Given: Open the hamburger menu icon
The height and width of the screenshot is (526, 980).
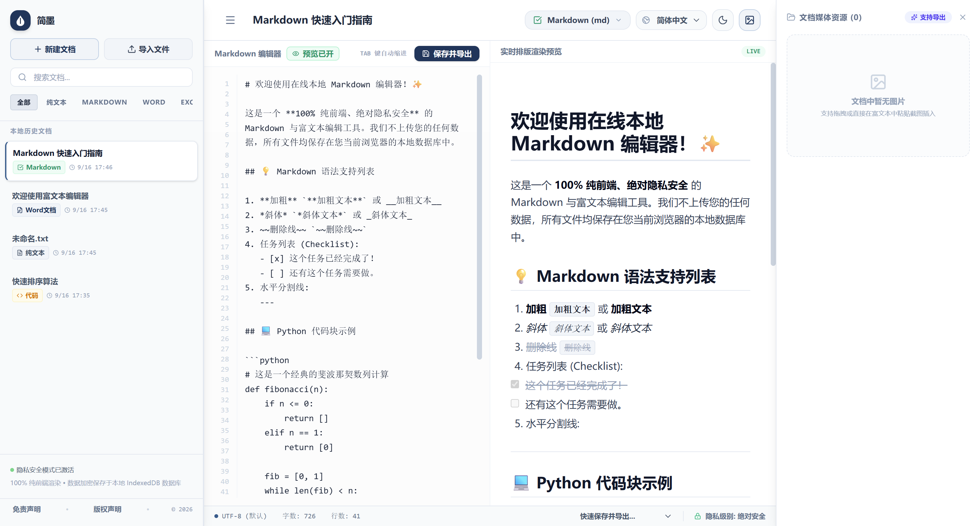Looking at the screenshot, I should coord(230,20).
